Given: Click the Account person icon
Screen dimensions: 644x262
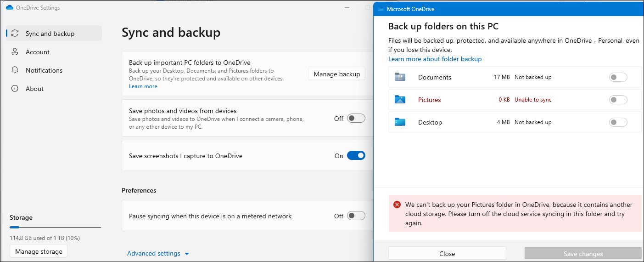Looking at the screenshot, I should [15, 52].
